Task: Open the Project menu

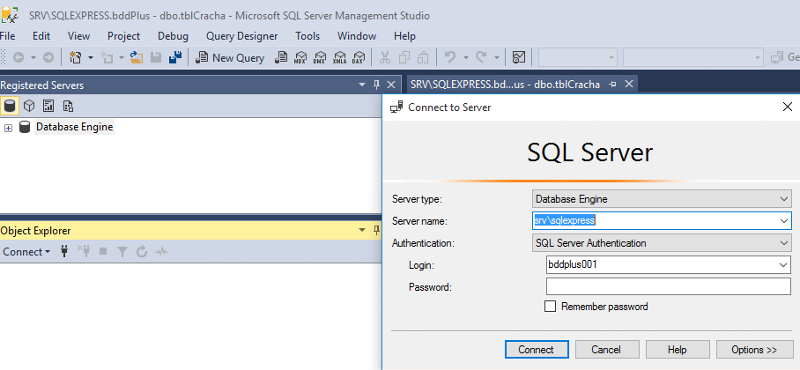Action: click(123, 36)
